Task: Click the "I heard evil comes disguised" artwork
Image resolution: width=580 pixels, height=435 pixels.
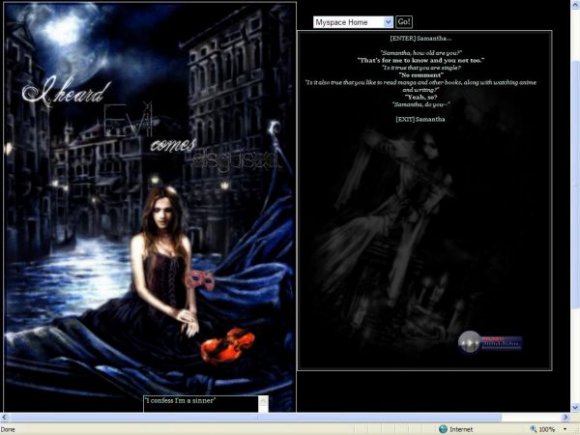Action: [150, 207]
